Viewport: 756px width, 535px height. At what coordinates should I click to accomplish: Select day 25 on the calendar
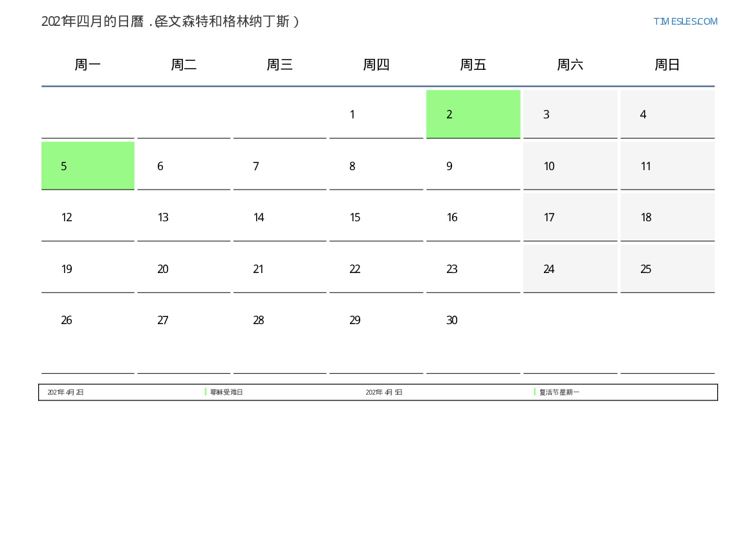(667, 268)
